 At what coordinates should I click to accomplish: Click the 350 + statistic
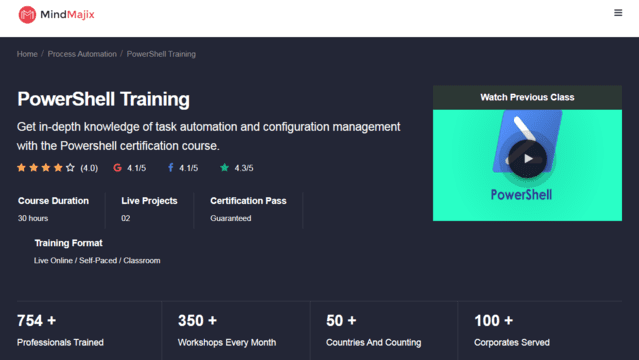point(197,321)
